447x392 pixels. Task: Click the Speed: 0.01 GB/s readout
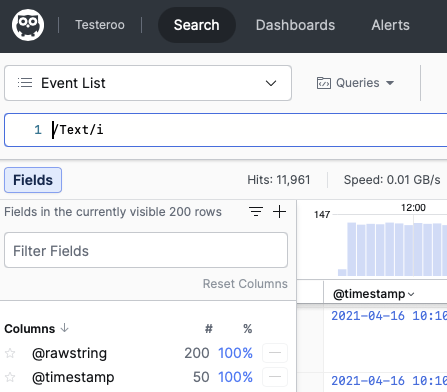tap(392, 180)
